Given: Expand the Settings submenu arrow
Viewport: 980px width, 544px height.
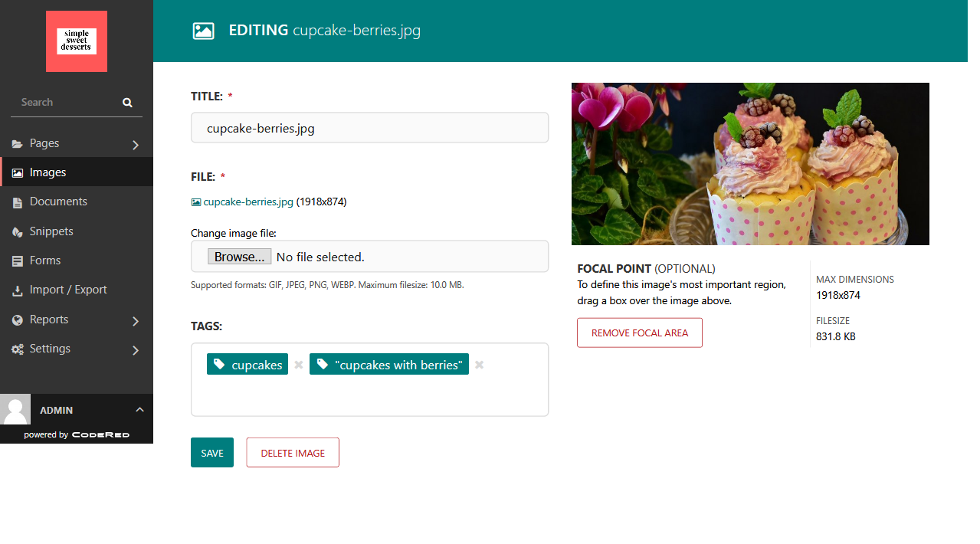Looking at the screenshot, I should click(x=136, y=350).
